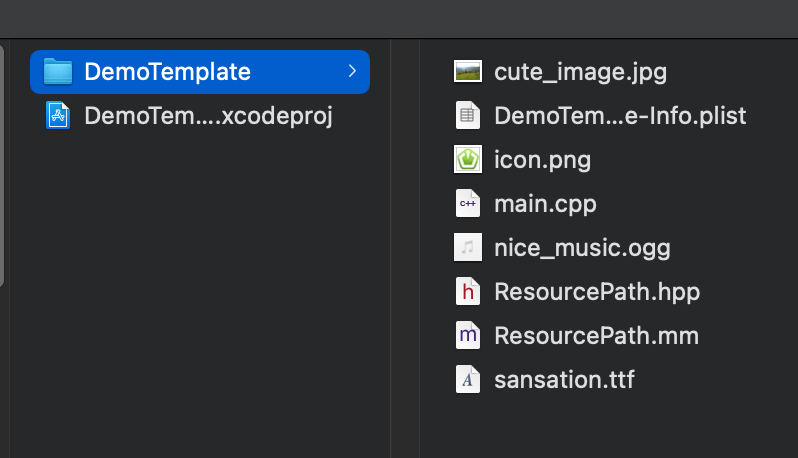
Task: Select the DemoTem….xcodeproj file name
Action: [x=208, y=116]
